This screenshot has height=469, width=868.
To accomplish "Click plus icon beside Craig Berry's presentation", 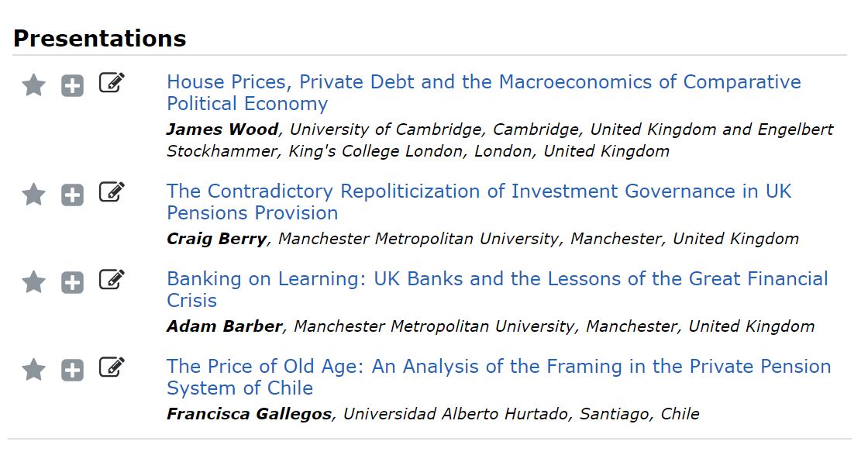I will [72, 195].
